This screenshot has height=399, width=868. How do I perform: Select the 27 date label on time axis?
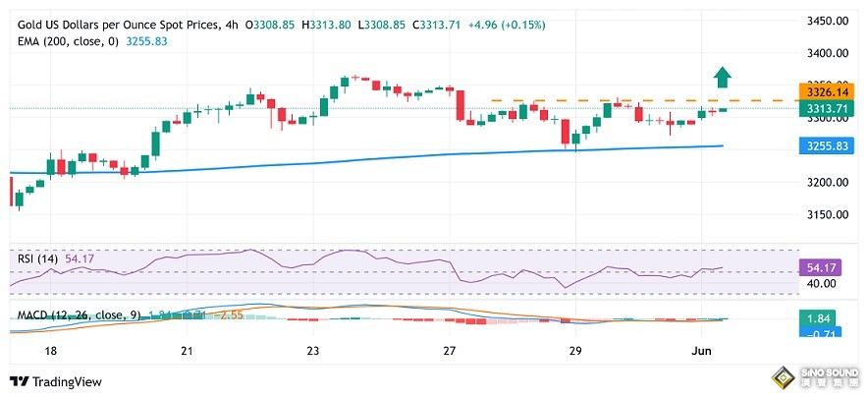point(450,350)
